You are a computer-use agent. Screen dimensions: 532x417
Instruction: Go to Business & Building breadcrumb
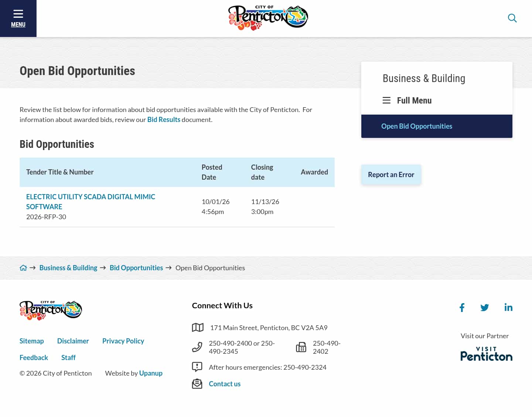[x=68, y=268]
